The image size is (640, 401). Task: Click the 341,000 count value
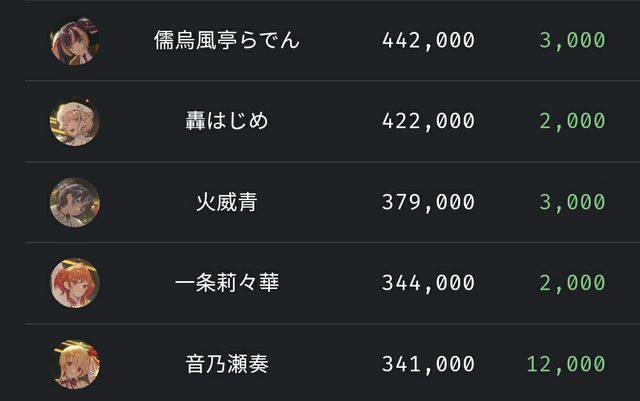pyautogui.click(x=428, y=364)
